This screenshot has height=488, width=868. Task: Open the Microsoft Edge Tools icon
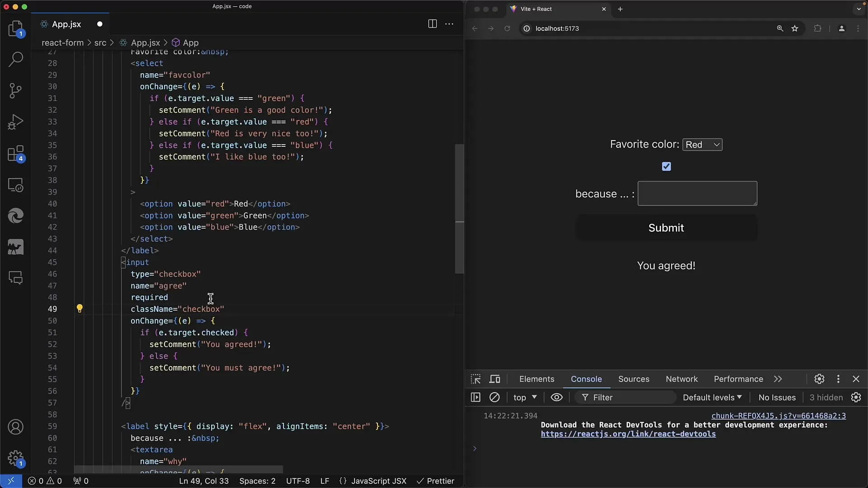pos(16,216)
